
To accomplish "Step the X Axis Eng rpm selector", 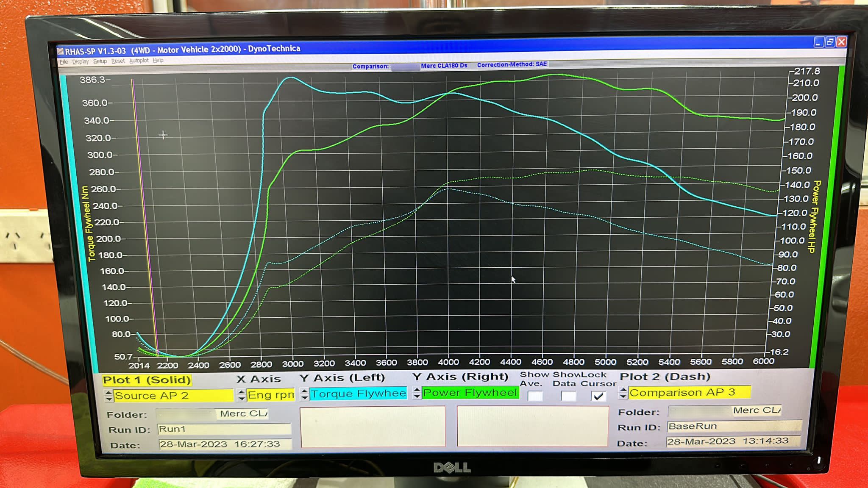I will click(x=242, y=395).
